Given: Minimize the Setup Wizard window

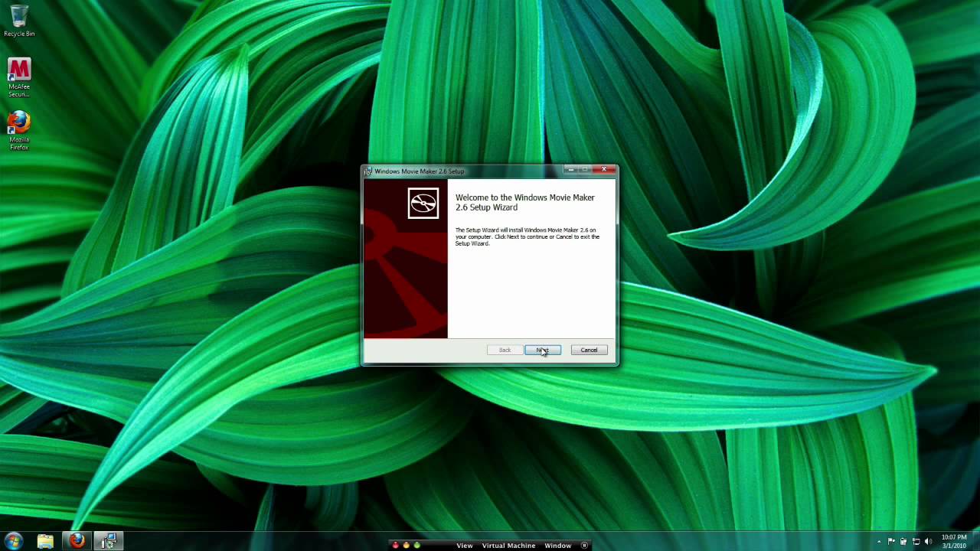Looking at the screenshot, I should [571, 169].
